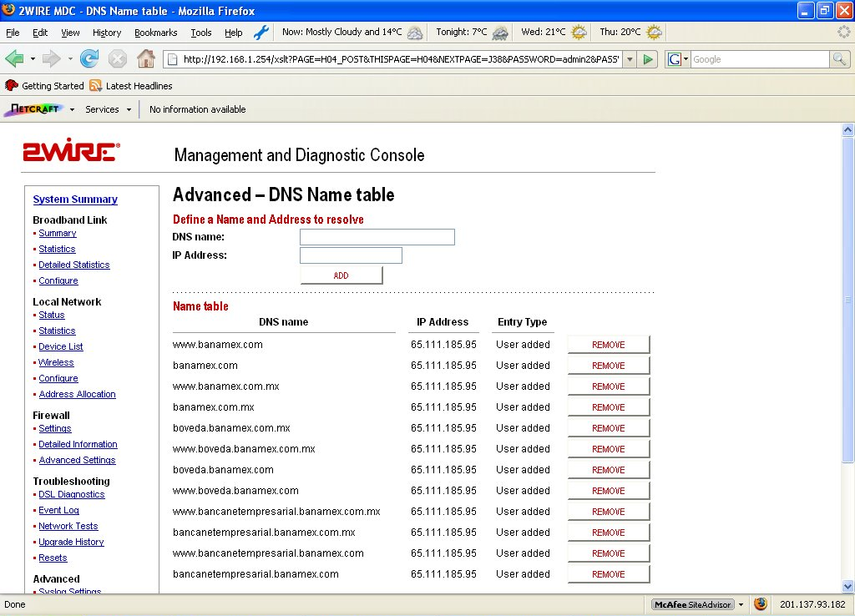
Task: Open the File menu
Action: point(13,33)
